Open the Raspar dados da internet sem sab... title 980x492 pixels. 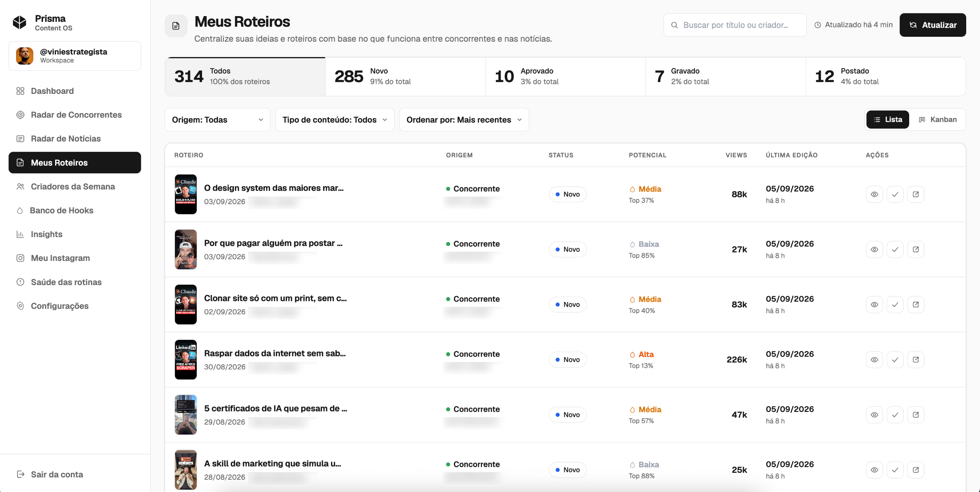[x=275, y=353]
